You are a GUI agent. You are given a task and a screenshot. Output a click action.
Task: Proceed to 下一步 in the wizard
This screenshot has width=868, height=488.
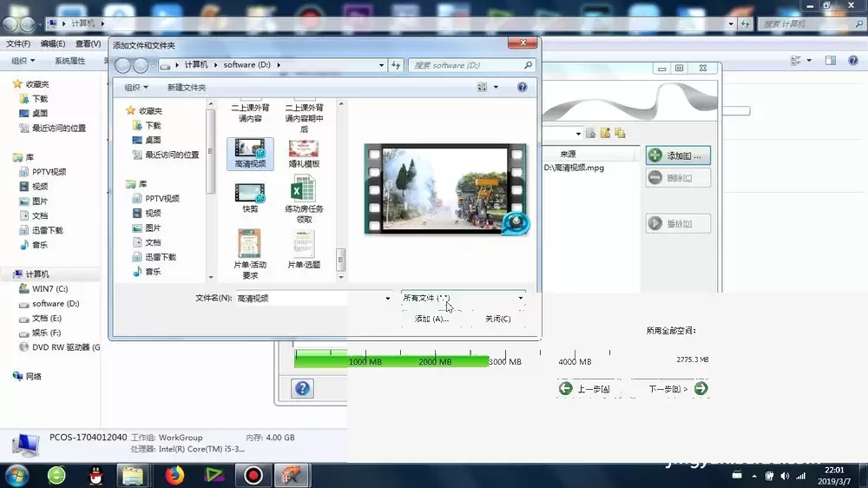[x=671, y=388]
